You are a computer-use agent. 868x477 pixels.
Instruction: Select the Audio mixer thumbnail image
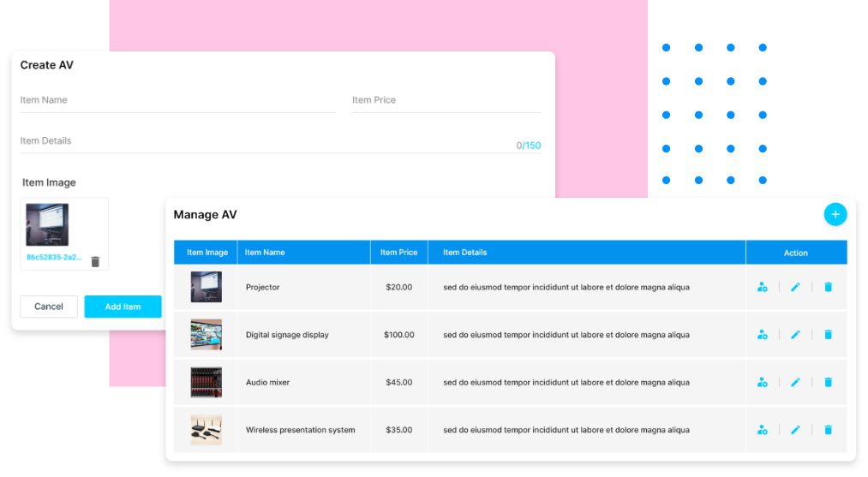206,383
